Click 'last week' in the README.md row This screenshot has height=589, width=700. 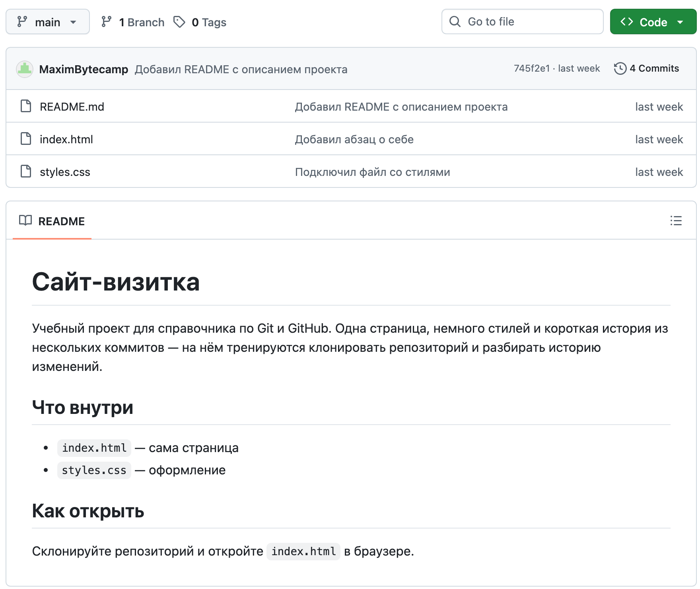point(659,107)
